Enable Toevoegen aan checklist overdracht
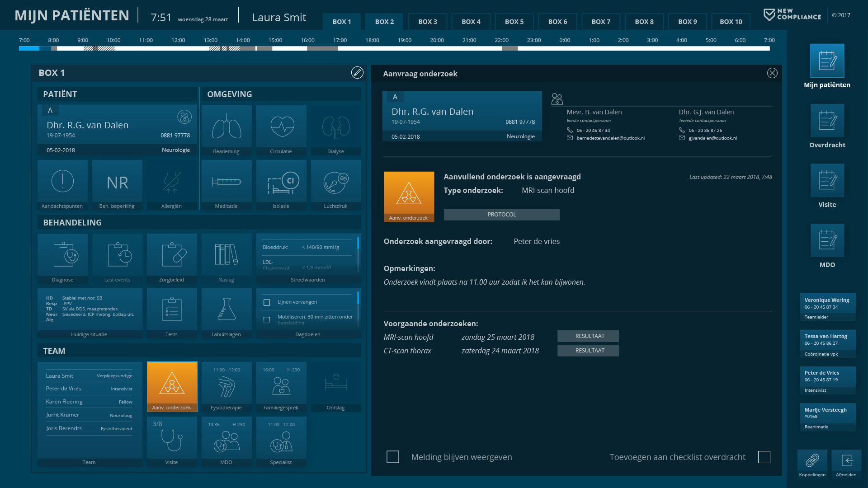Viewport: 868px width, 488px height. 764,457
